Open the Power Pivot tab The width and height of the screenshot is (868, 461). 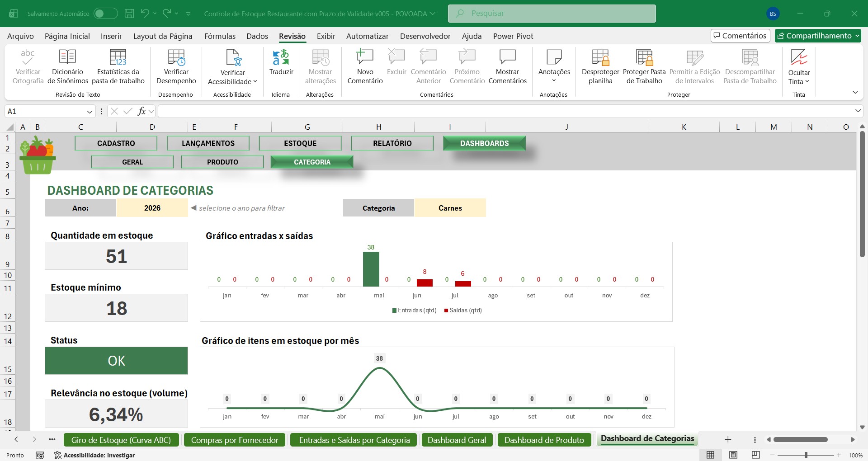point(513,36)
